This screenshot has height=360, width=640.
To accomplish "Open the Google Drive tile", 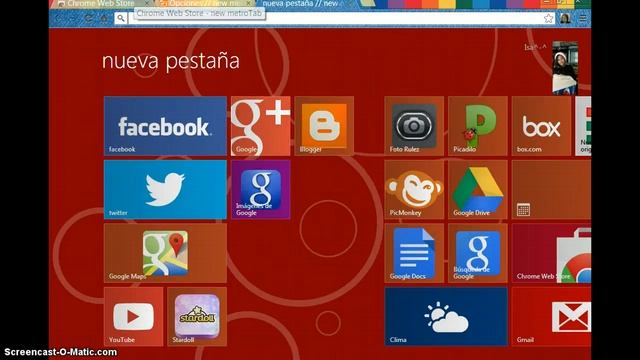I will click(478, 189).
